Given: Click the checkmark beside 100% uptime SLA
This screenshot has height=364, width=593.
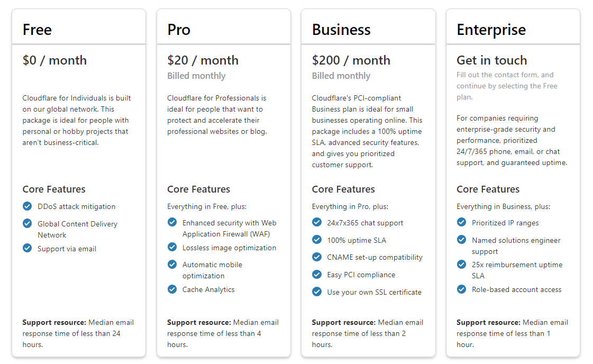Looking at the screenshot, I should coord(317,240).
